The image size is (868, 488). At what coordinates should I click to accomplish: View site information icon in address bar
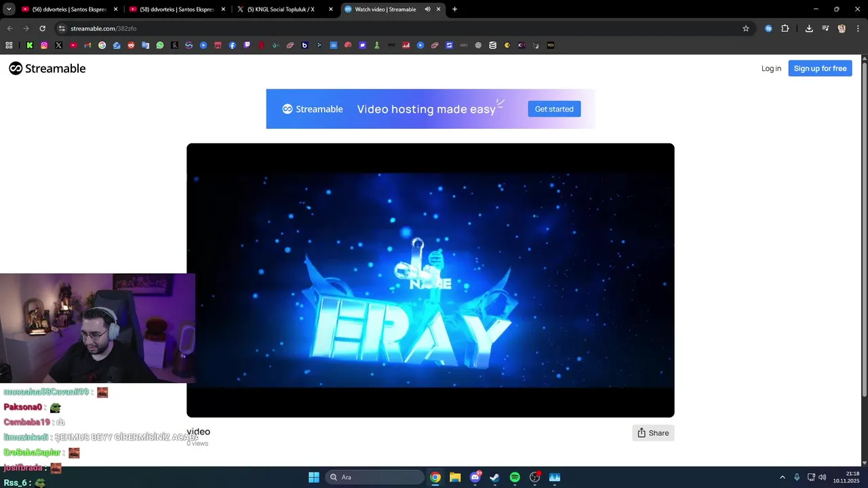[62, 28]
